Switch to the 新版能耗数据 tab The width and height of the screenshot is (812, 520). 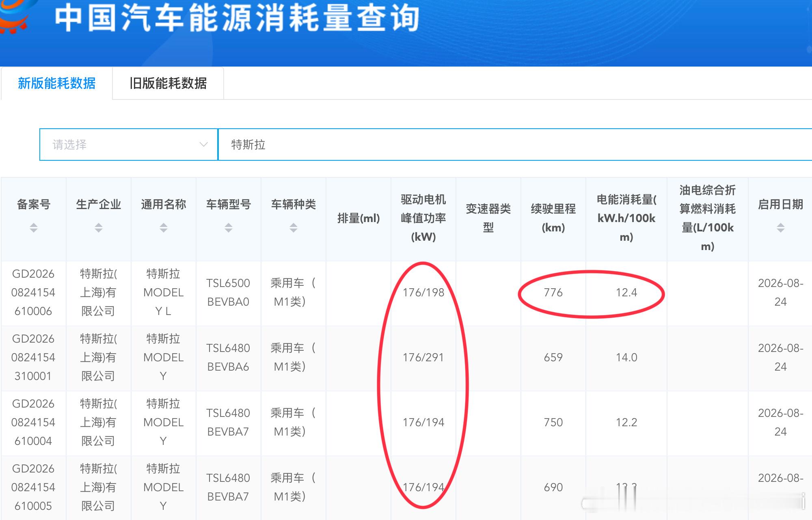coord(56,83)
